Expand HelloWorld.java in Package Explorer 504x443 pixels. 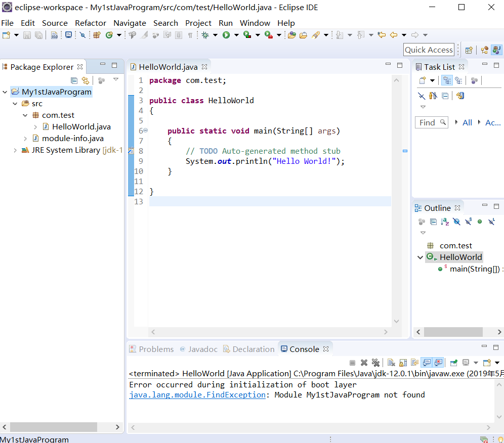35,127
